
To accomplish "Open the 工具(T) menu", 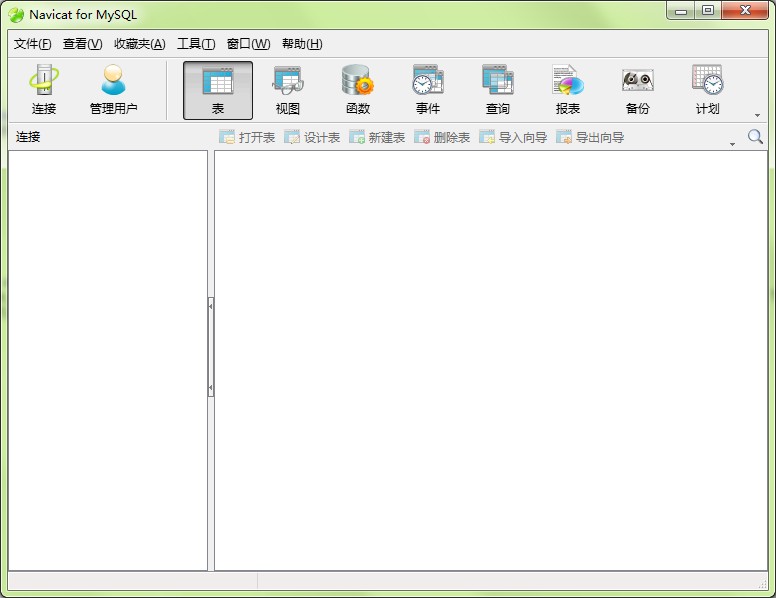I will point(195,44).
